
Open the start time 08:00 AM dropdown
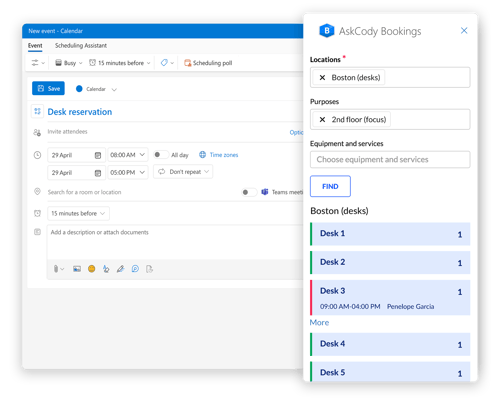tap(127, 155)
